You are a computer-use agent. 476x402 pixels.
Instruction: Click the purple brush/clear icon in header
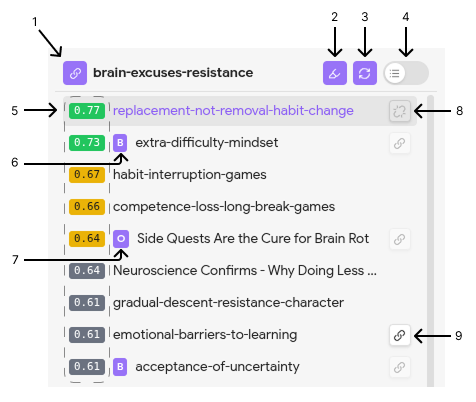(335, 73)
